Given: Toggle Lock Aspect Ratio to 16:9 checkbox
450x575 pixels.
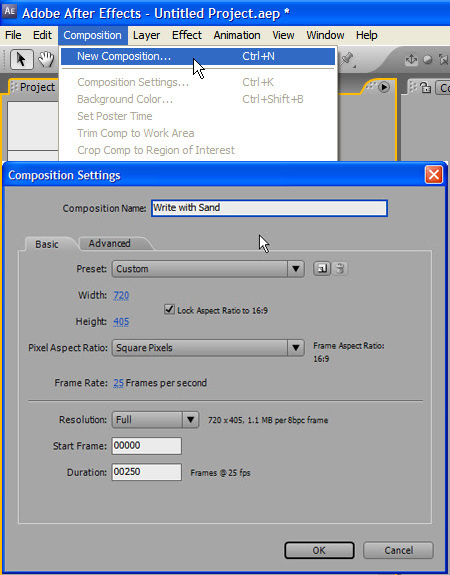Looking at the screenshot, I should click(169, 309).
